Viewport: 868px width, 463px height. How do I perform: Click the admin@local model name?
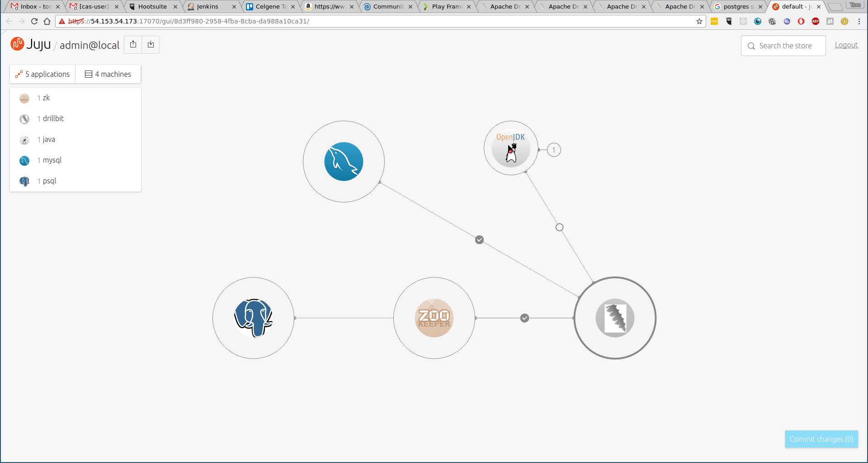pyautogui.click(x=90, y=45)
